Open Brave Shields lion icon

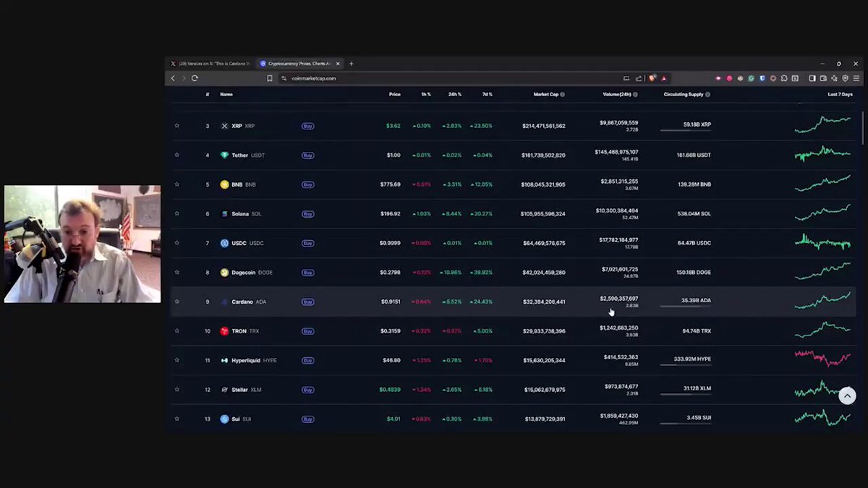652,78
